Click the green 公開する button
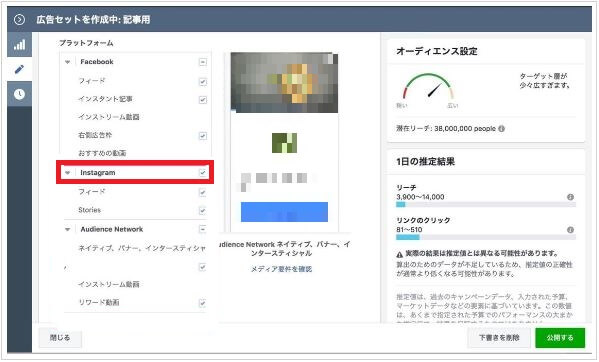Image resolution: width=599 pixels, height=362 pixels. pyautogui.click(x=560, y=338)
